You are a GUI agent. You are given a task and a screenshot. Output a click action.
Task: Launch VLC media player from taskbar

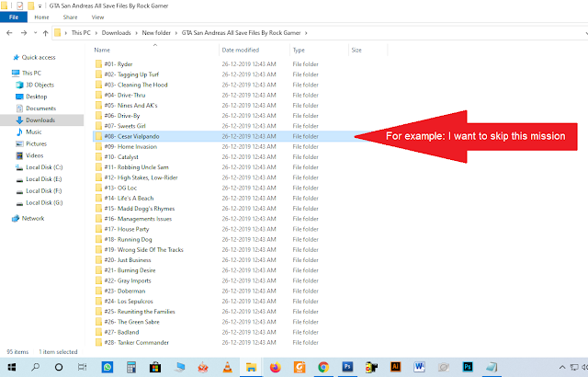tap(227, 367)
